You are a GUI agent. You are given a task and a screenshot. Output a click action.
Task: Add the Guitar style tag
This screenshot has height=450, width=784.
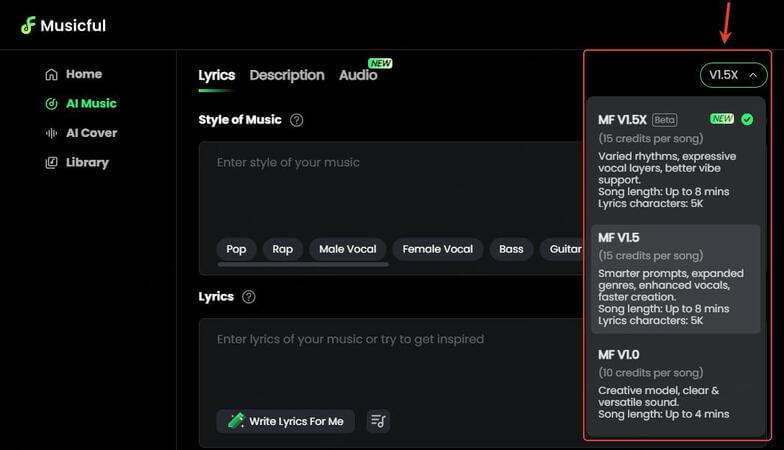click(x=562, y=249)
